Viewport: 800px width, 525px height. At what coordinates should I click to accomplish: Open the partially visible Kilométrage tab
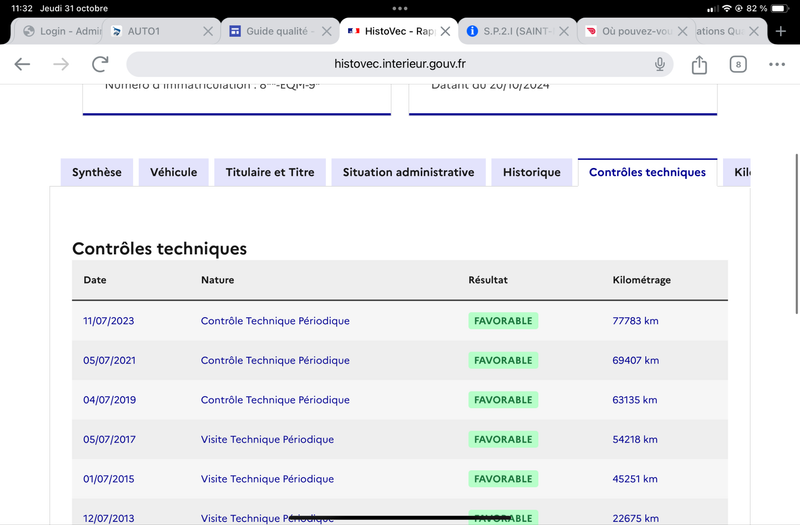click(737, 172)
